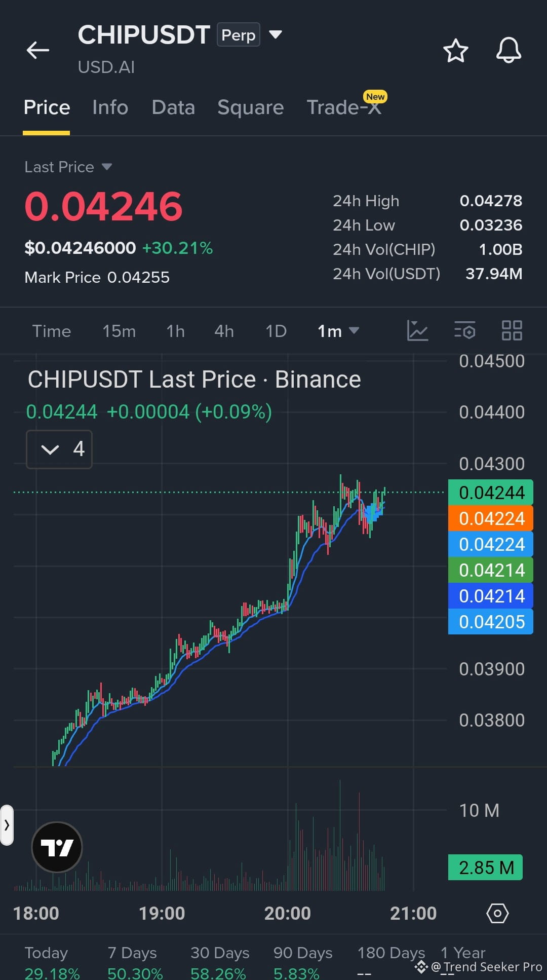Tap the back arrow icon
This screenshot has width=547, height=980.
(38, 50)
